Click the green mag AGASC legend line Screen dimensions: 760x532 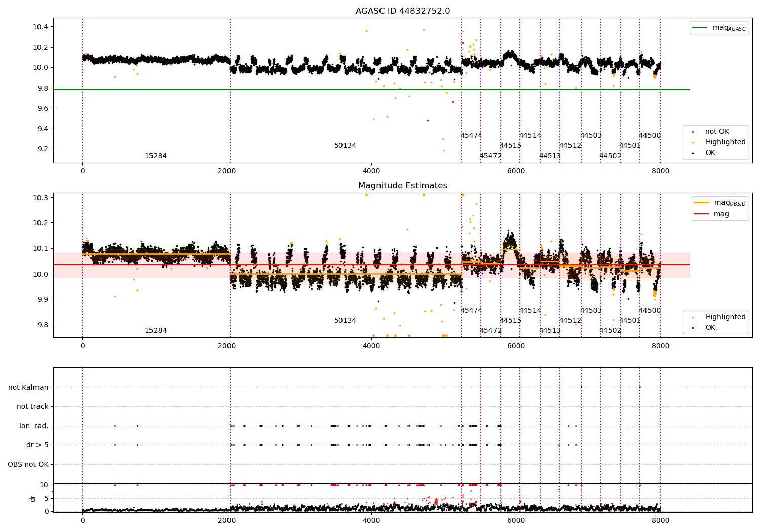pos(700,28)
